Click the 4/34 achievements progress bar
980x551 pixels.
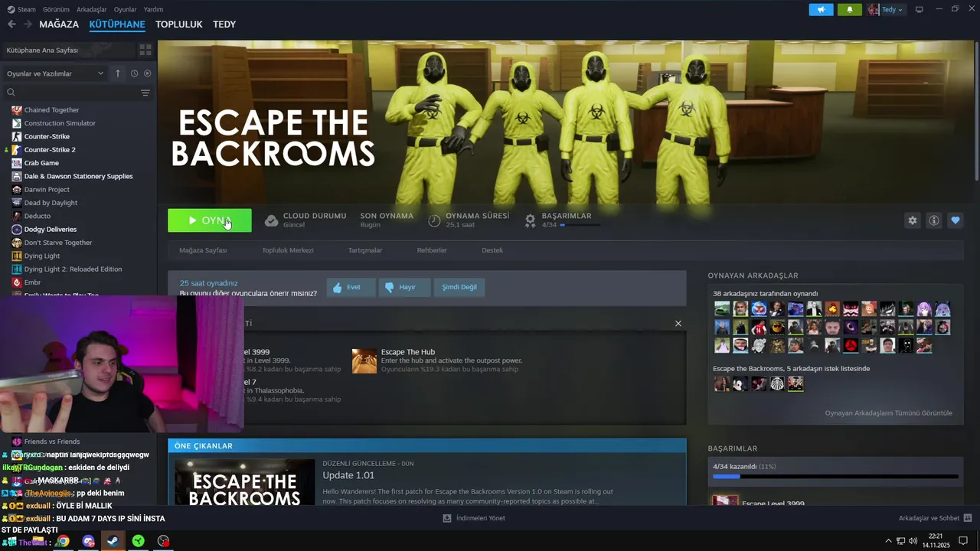pyautogui.click(x=835, y=477)
